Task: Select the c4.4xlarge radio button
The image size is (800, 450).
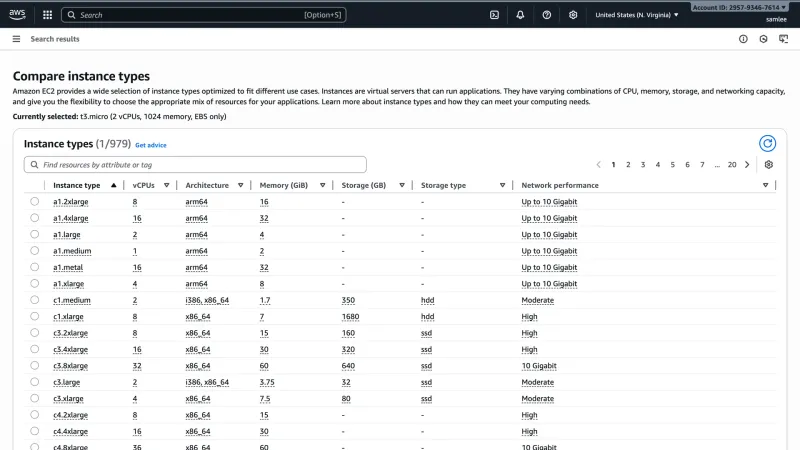Action: point(34,431)
